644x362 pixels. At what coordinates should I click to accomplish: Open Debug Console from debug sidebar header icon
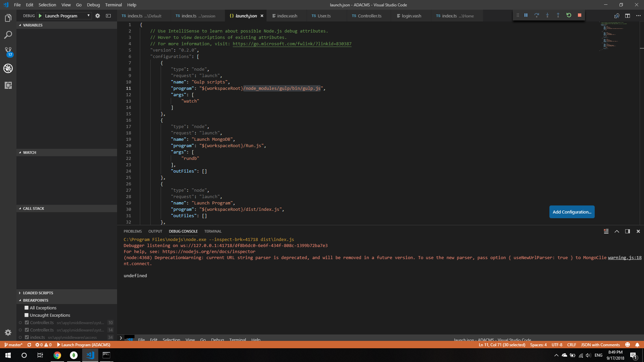point(108,16)
